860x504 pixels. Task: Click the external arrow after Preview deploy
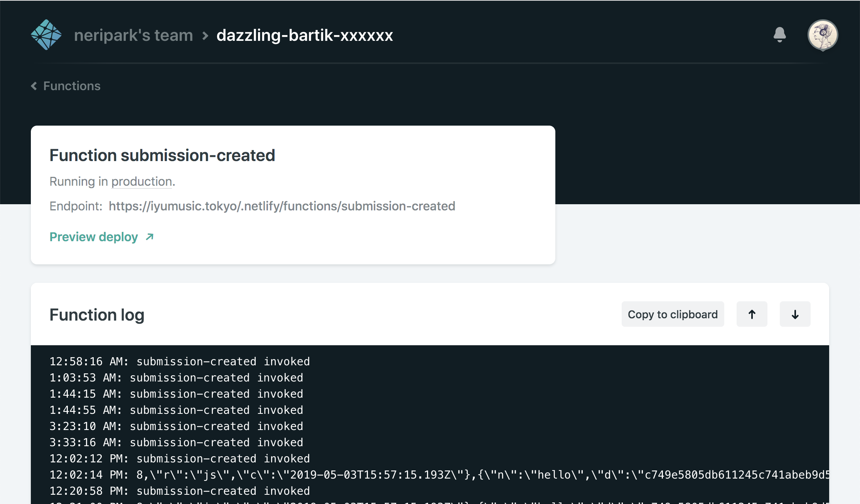[150, 237]
